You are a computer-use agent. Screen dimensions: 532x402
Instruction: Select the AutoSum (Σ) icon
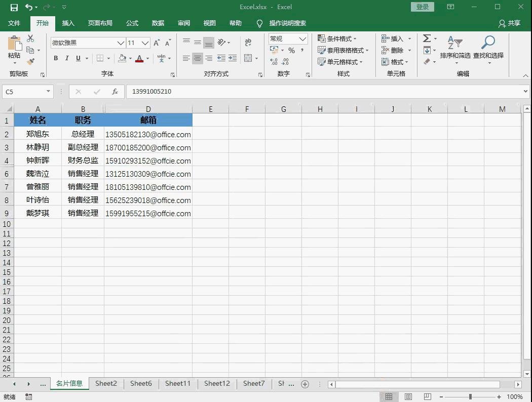point(427,38)
